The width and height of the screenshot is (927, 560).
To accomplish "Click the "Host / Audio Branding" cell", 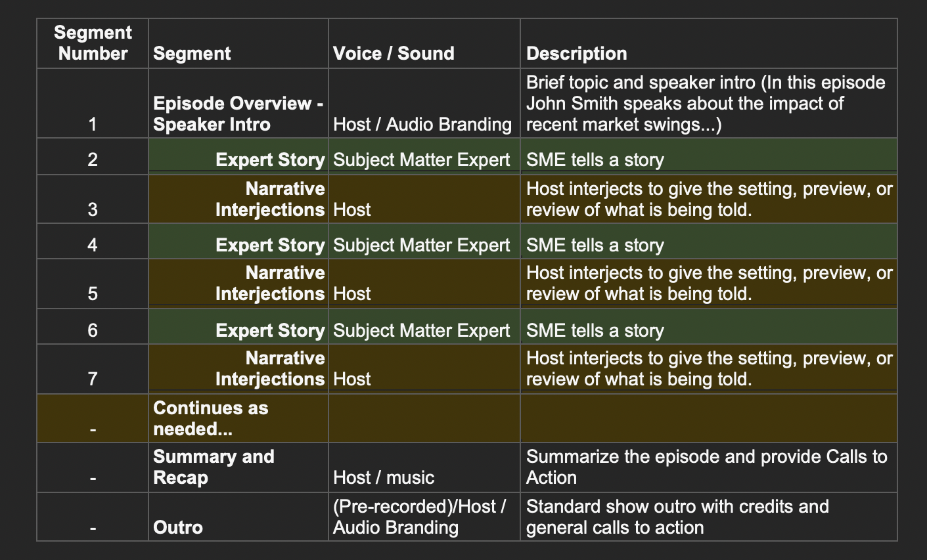I will pos(424,103).
